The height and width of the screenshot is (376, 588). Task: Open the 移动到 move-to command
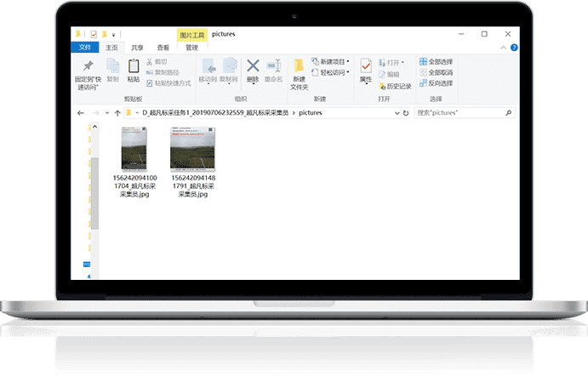point(208,71)
